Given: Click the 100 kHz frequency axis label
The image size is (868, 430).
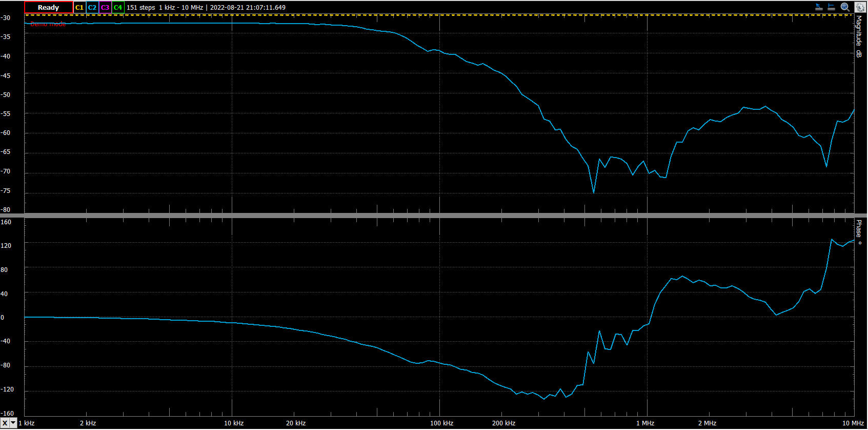Looking at the screenshot, I should pos(441,423).
